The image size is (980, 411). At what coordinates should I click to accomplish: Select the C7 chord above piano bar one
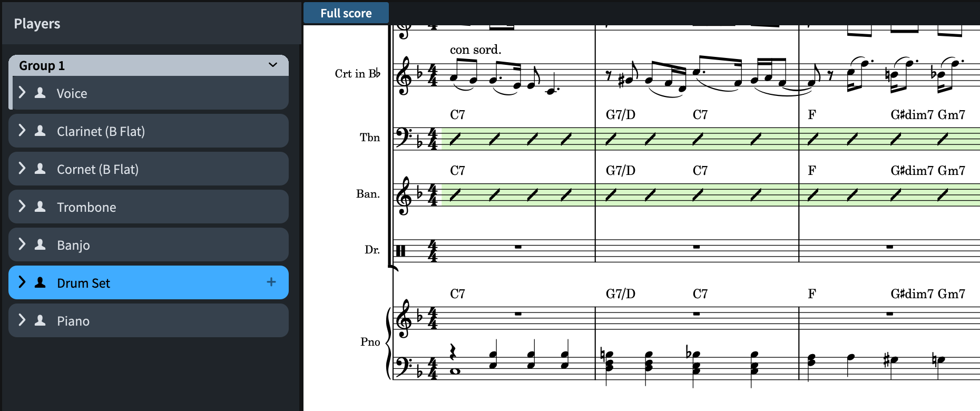pyautogui.click(x=457, y=293)
